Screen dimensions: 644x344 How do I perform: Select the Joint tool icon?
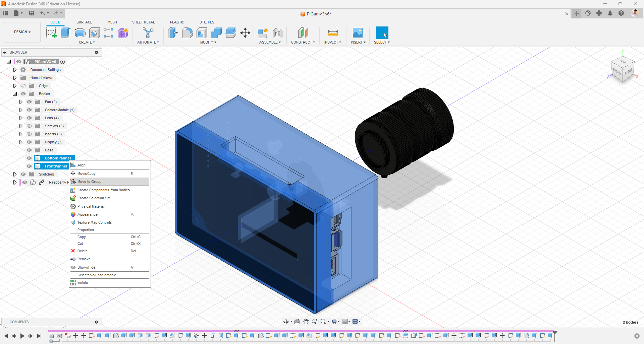coord(277,33)
